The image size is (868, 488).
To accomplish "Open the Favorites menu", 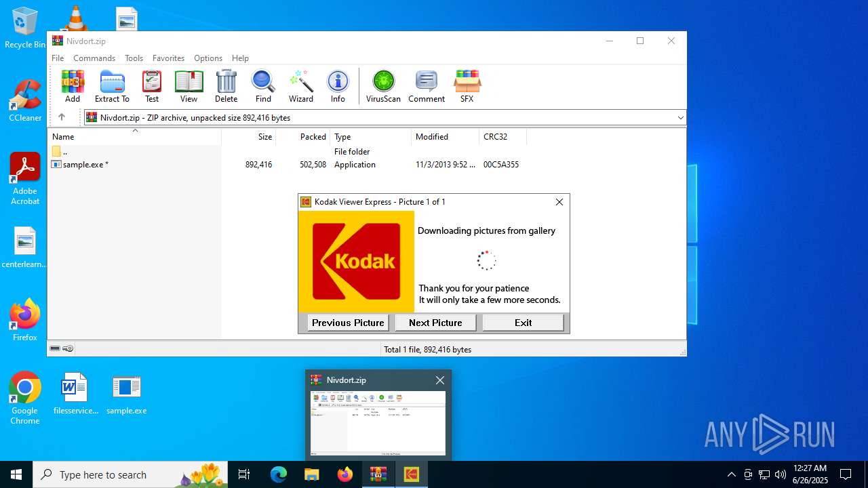I will pyautogui.click(x=168, y=58).
